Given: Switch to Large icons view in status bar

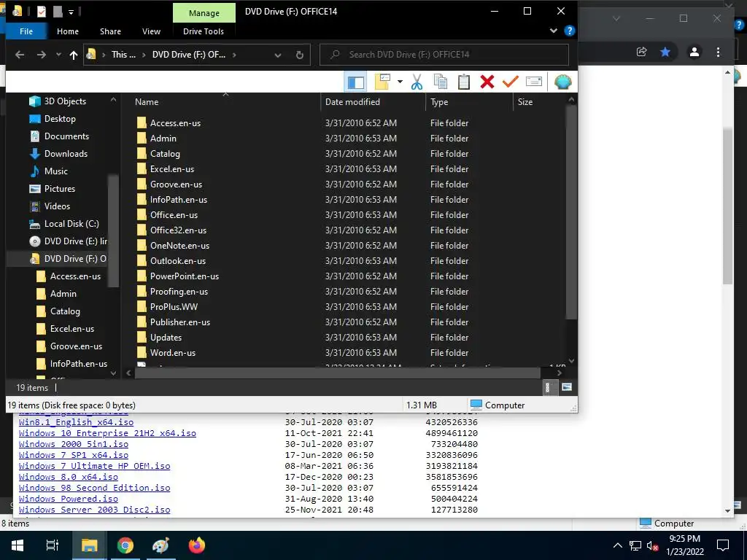Looking at the screenshot, I should [566, 388].
